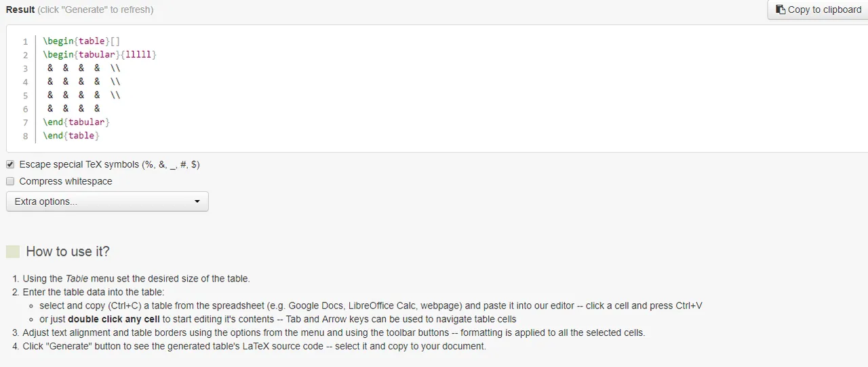
Task: Click the 'double click any cell' bold text
Action: 114,319
